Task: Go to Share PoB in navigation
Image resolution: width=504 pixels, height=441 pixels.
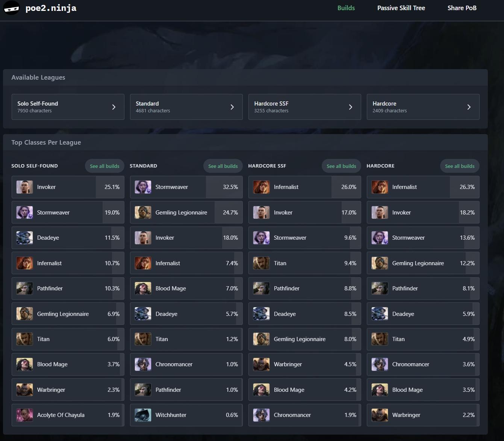Action: (x=462, y=8)
